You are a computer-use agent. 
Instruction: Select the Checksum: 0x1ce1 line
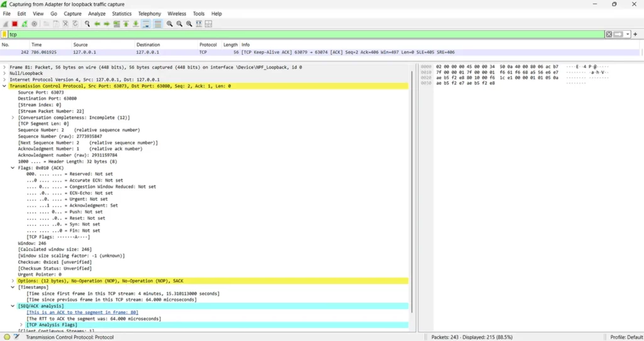click(55, 263)
